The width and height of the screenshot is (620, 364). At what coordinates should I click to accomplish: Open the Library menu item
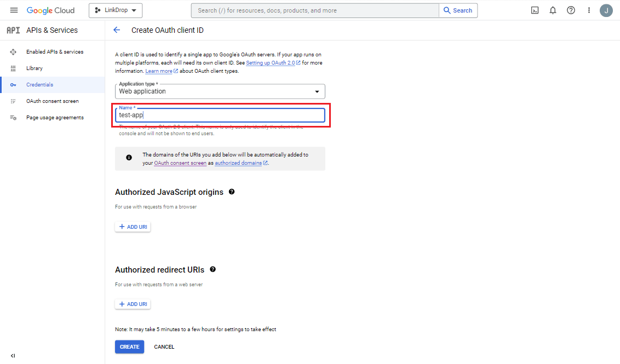tap(34, 68)
